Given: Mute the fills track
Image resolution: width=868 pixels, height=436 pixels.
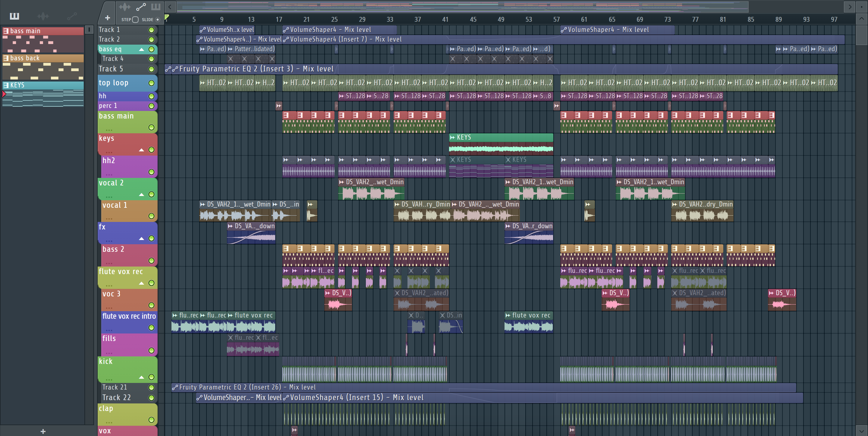Looking at the screenshot, I should (152, 351).
